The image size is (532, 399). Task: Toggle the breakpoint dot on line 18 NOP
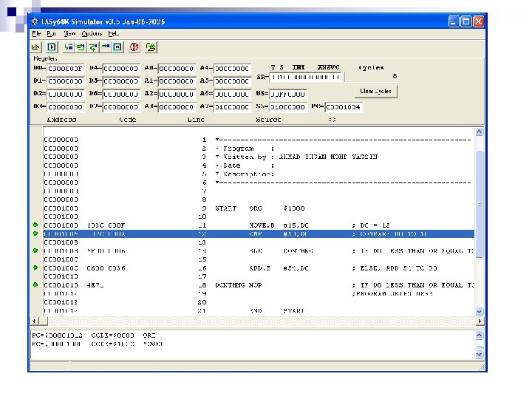coord(35,284)
